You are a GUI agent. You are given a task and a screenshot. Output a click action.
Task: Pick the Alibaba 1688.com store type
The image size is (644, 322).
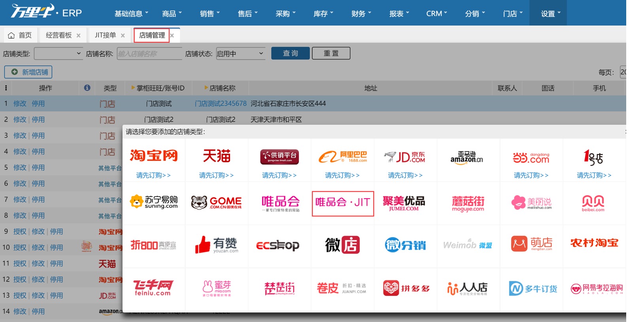343,157
